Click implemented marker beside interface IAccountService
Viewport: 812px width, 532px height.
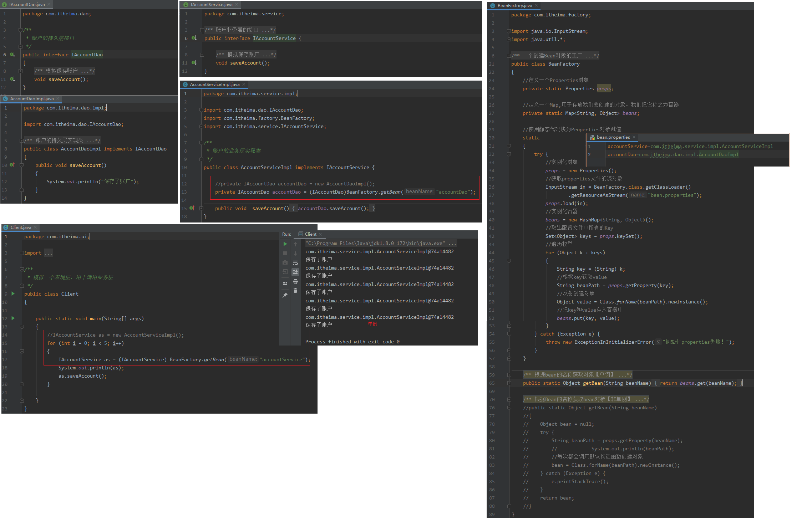click(194, 38)
